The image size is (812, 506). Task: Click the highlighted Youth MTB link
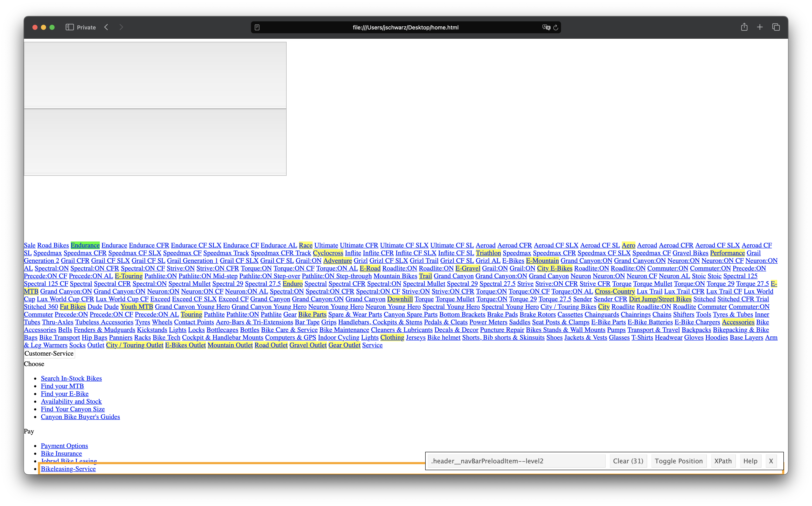click(136, 307)
